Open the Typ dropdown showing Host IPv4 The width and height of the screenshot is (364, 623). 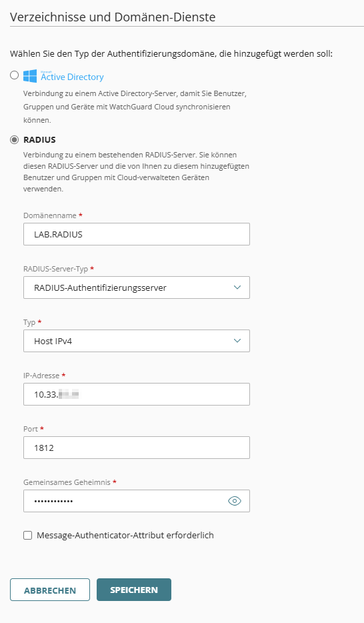(137, 341)
